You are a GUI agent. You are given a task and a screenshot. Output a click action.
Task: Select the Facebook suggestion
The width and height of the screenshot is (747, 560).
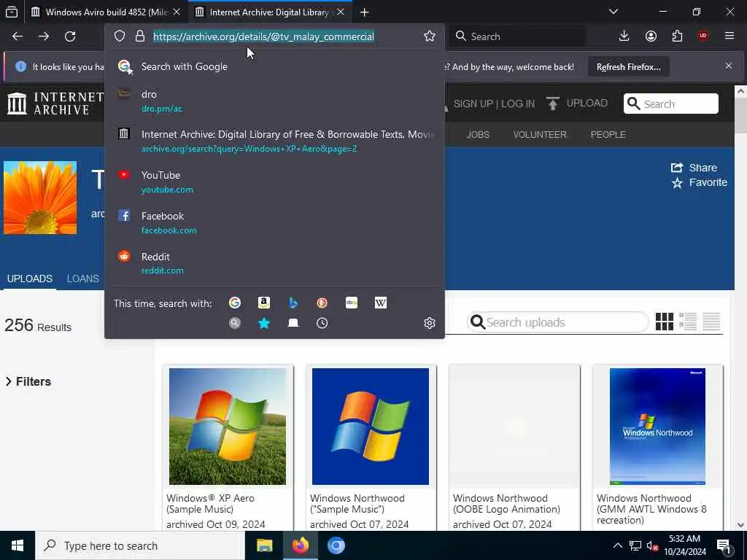tap(274, 223)
